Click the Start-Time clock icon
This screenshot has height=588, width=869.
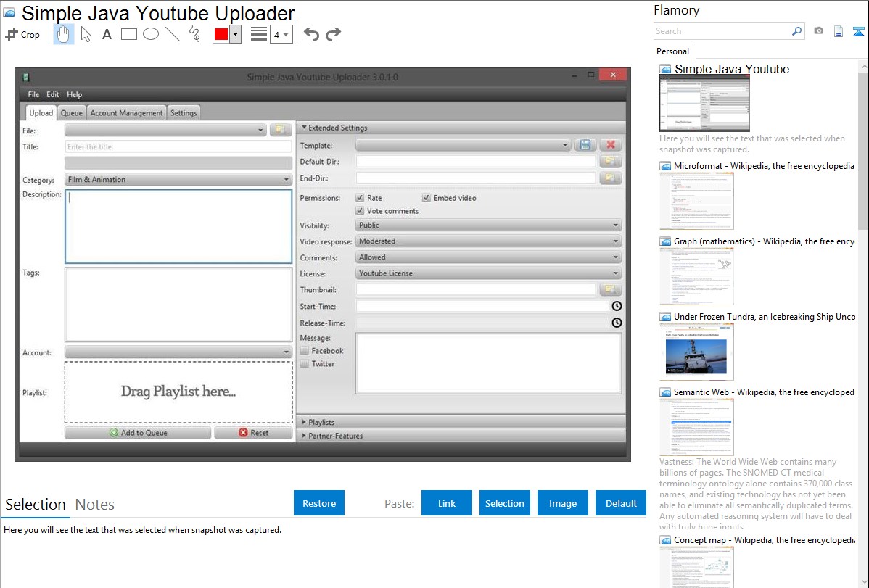click(x=617, y=306)
